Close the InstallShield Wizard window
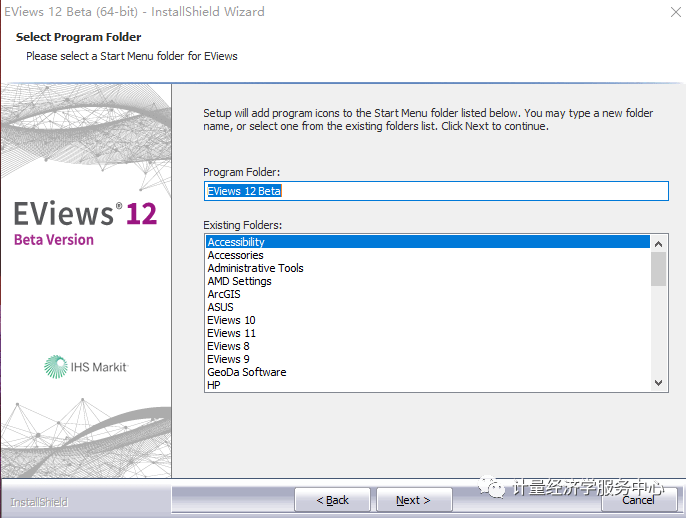 [663, 12]
